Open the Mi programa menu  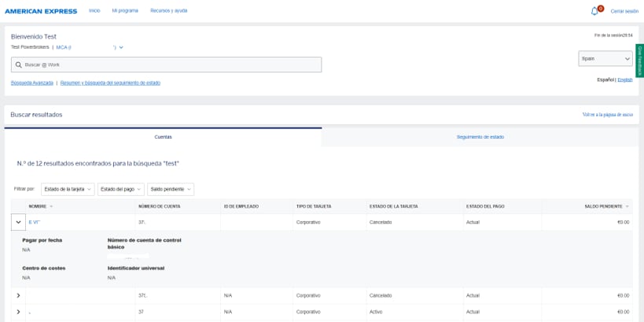[x=125, y=11]
